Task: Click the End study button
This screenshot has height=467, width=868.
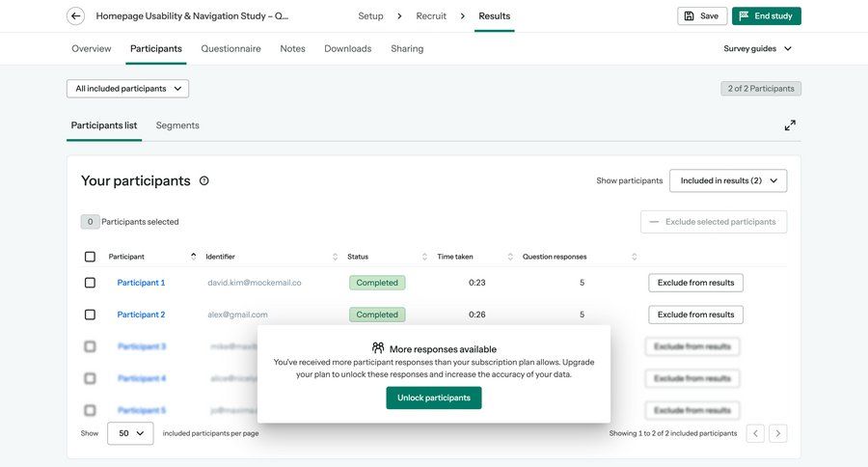Action: 766,16
